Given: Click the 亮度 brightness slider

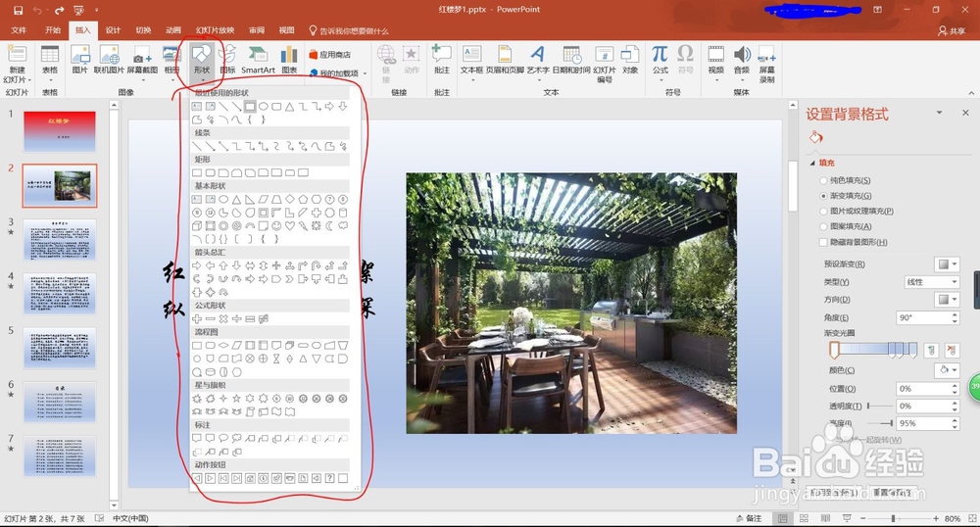Looking at the screenshot, I should point(880,423).
